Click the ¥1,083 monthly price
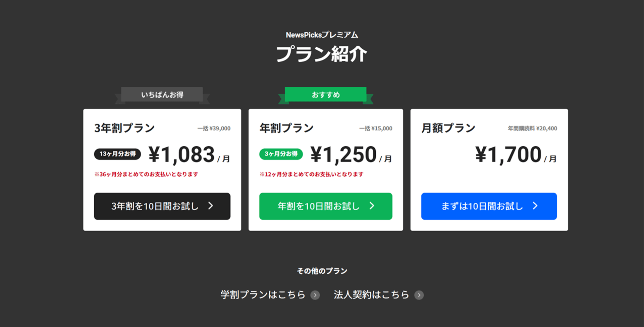Viewport: 644px width, 327px height. (x=181, y=155)
